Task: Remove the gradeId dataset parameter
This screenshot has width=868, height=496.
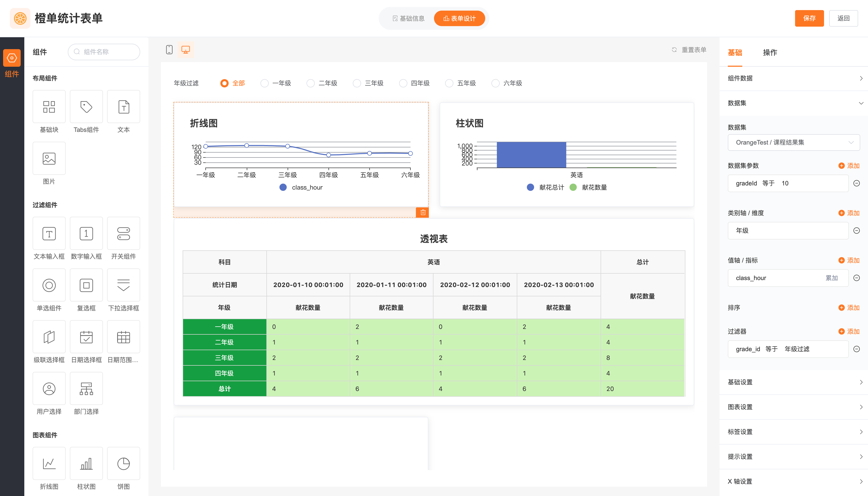Action: click(x=856, y=183)
